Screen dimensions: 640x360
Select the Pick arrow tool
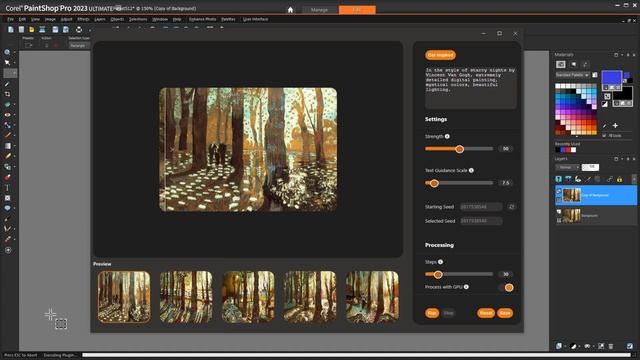pyautogui.click(x=7, y=62)
